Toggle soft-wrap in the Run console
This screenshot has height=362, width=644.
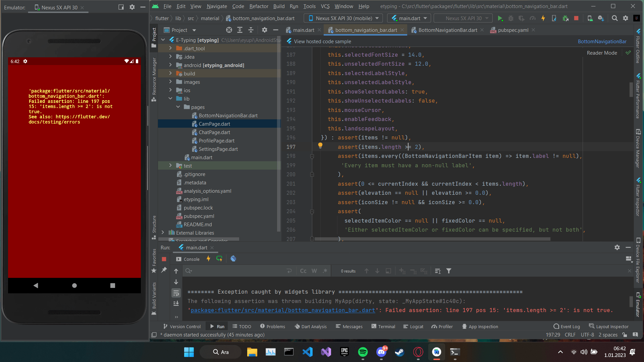tap(176, 293)
